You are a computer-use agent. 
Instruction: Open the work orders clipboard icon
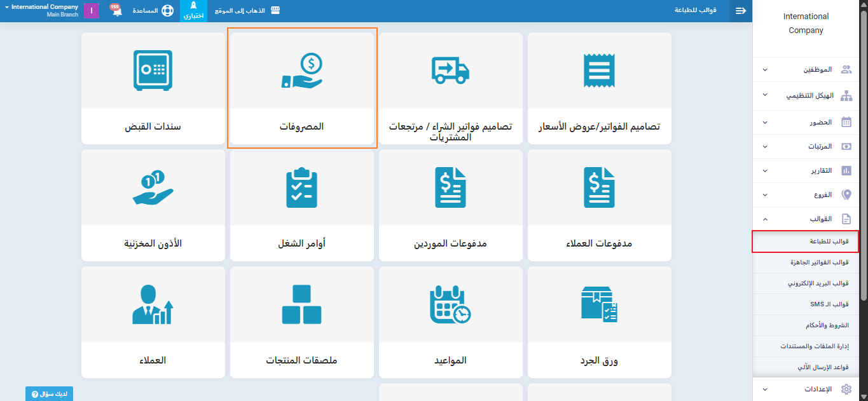click(301, 188)
